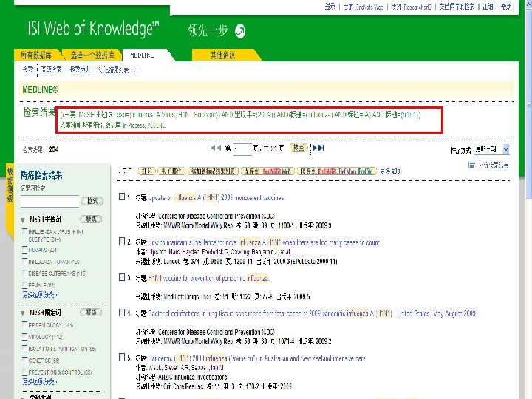Open result 3 title H1N1 vaccine prevention
This screenshot has width=532, height=399.
pyautogui.click(x=208, y=279)
